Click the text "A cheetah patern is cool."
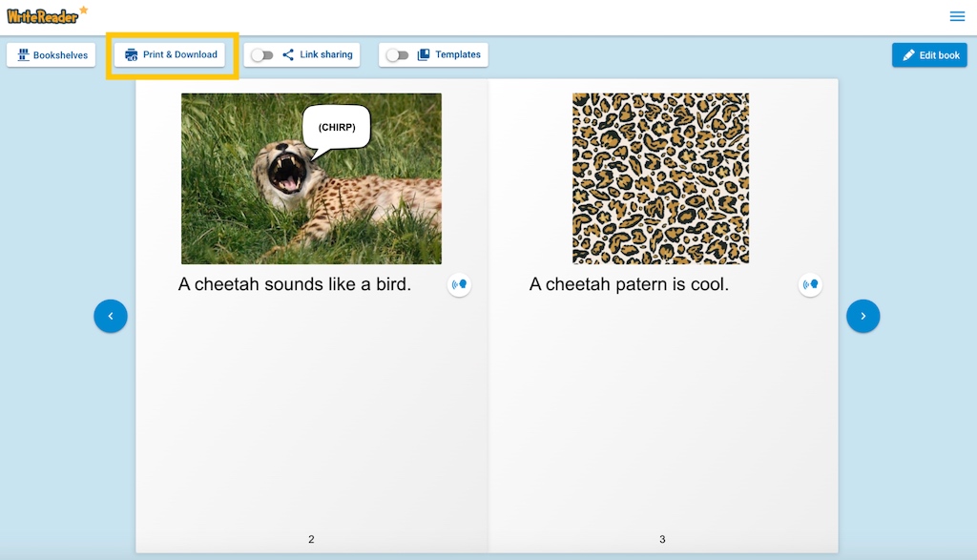The height and width of the screenshot is (560, 977). (629, 284)
